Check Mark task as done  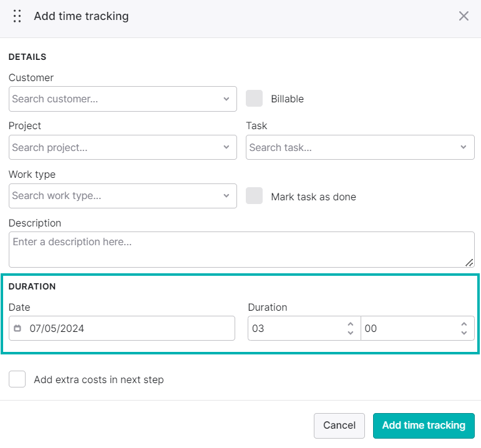[254, 195]
